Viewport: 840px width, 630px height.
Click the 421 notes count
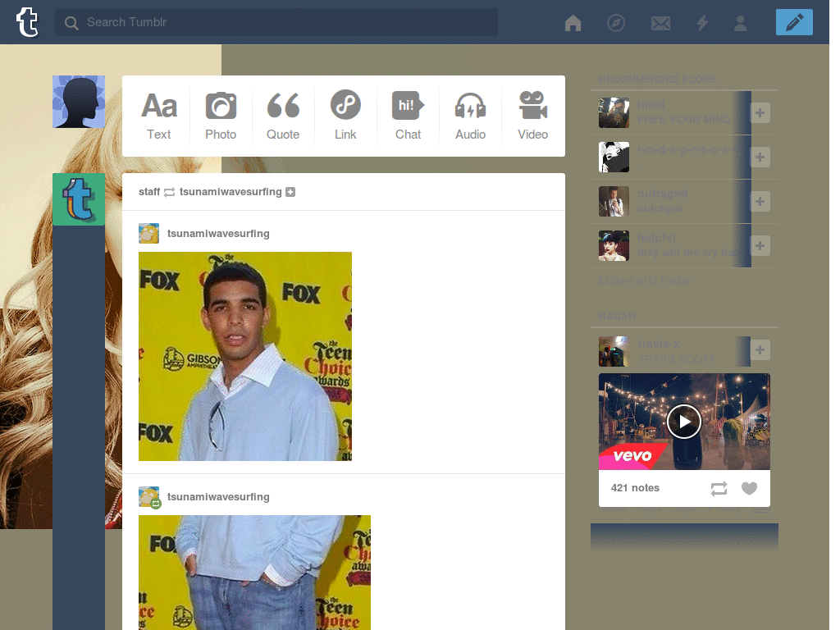click(635, 488)
